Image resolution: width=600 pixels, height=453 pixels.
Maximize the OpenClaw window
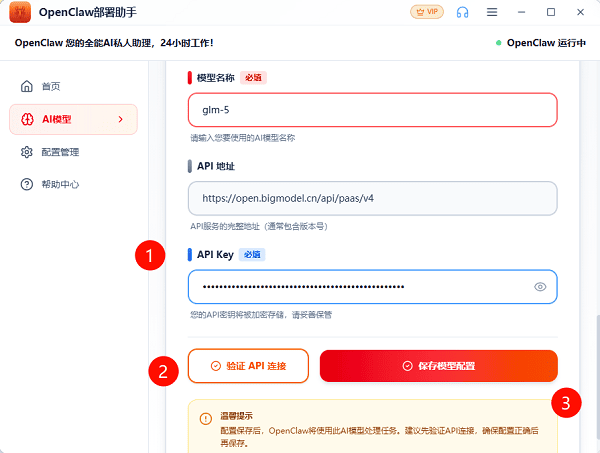(551, 12)
